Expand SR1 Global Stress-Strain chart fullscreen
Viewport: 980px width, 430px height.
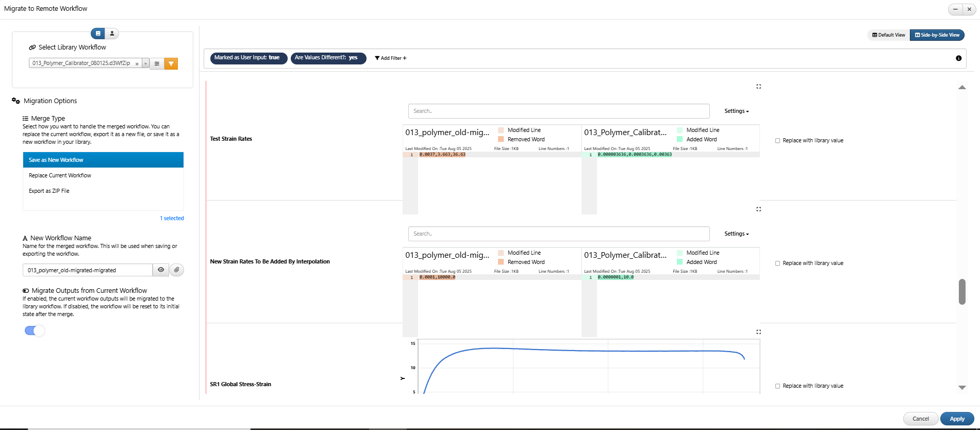[x=758, y=332]
